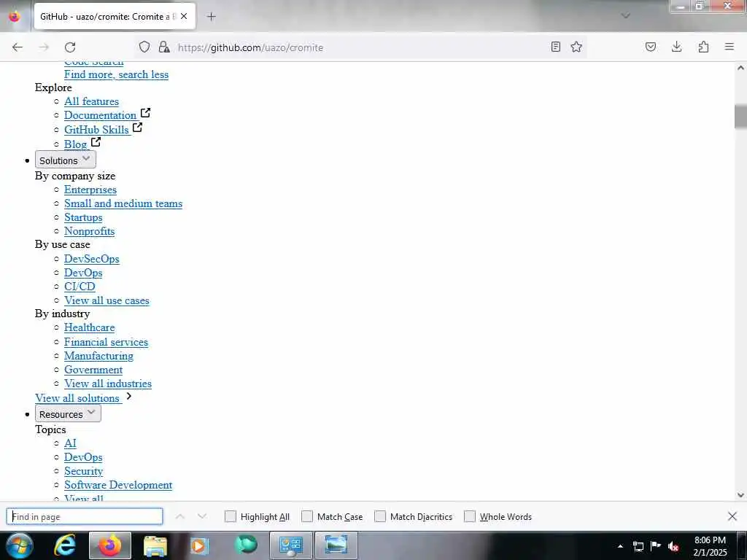Click muted volume speaker tray icon

click(673, 546)
